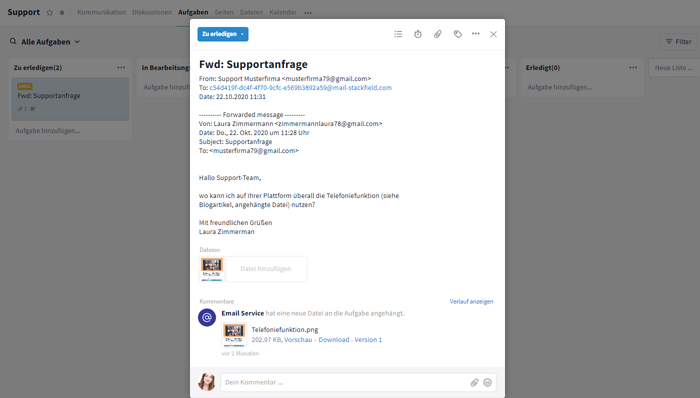This screenshot has width=700, height=398.
Task: Click the Zu erledigen(2) list header
Action: (x=38, y=68)
